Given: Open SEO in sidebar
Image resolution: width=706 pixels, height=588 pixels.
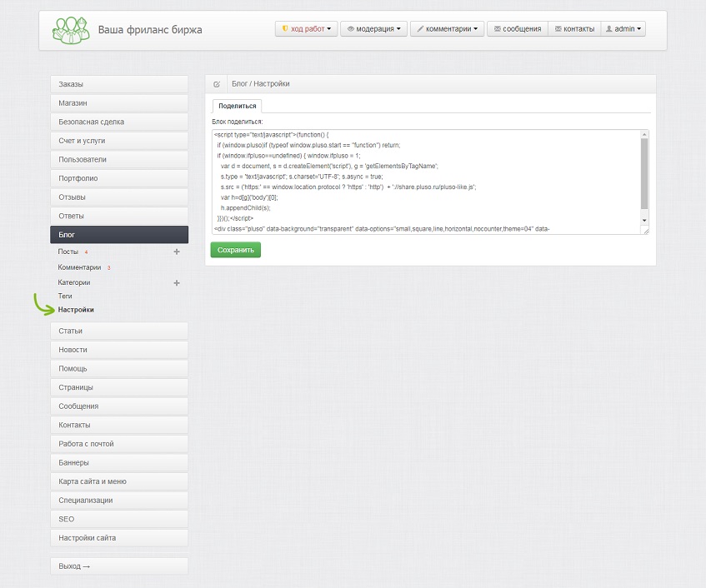Looking at the screenshot, I should click(119, 520).
